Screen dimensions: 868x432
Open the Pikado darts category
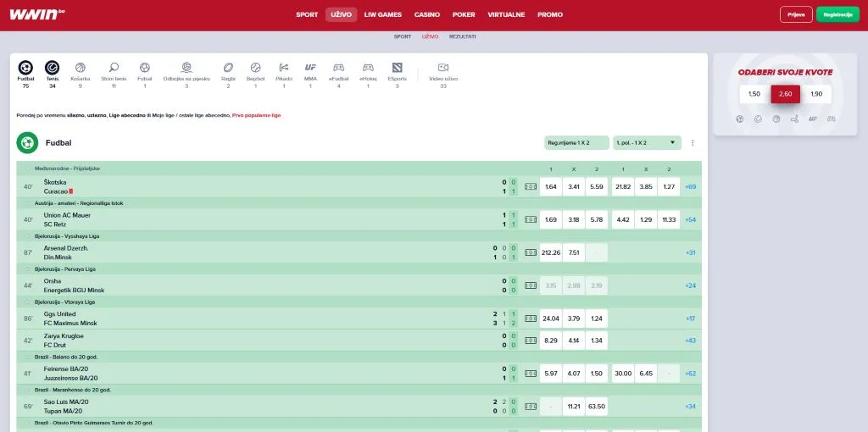coord(284,68)
